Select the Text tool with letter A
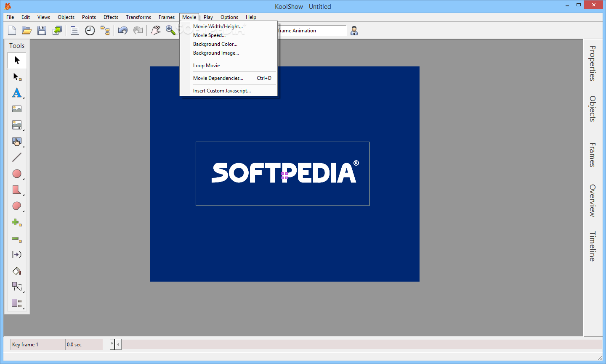The height and width of the screenshot is (364, 606). pos(17,93)
